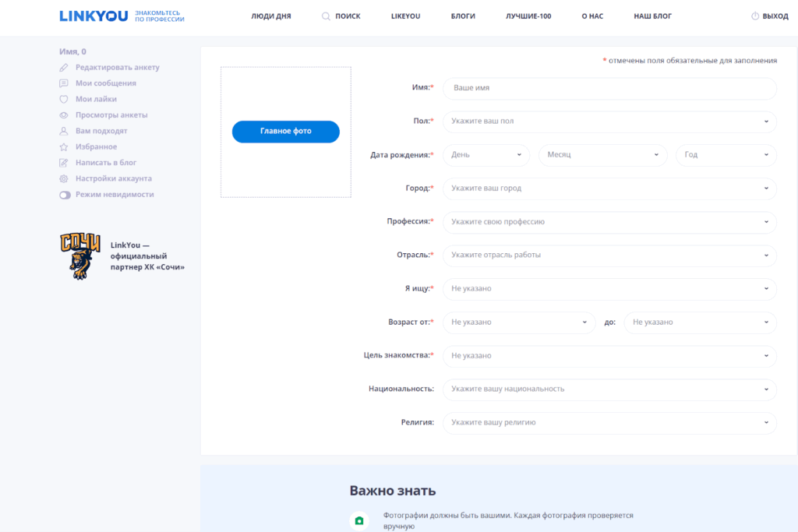This screenshot has height=532, width=798.
Task: Click the eye icon for Просмотры анкеты
Action: [64, 115]
